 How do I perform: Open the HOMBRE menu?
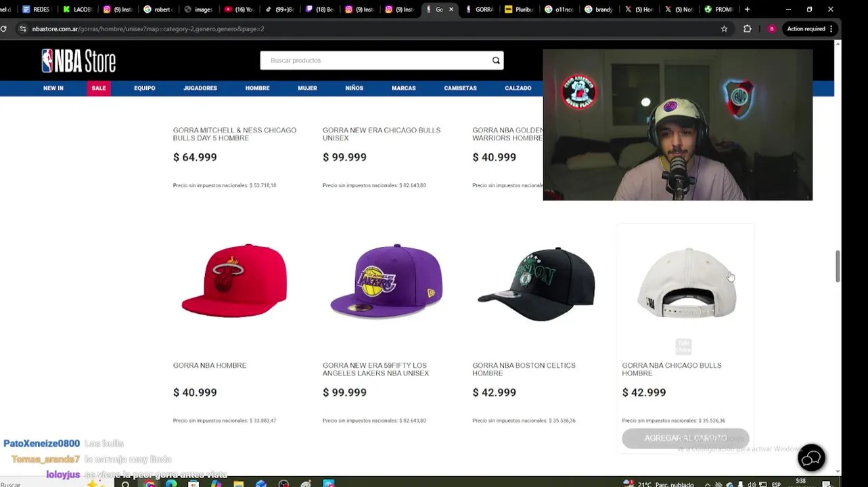(x=257, y=88)
